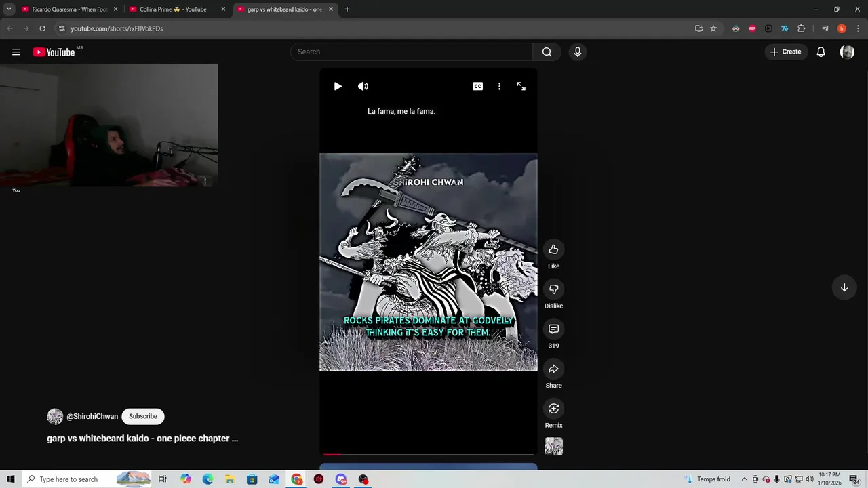Go to YouTube home via logo
868x488 pixels.
54,52
